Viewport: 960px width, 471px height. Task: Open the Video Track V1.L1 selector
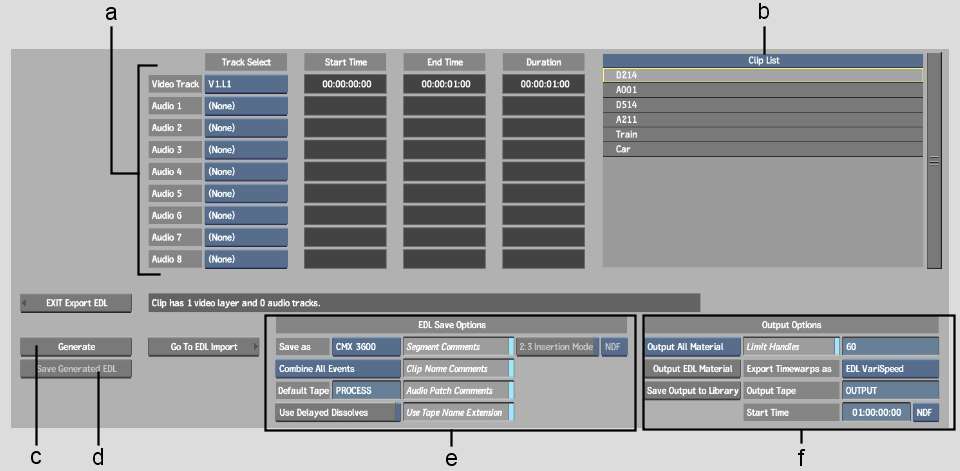246,84
